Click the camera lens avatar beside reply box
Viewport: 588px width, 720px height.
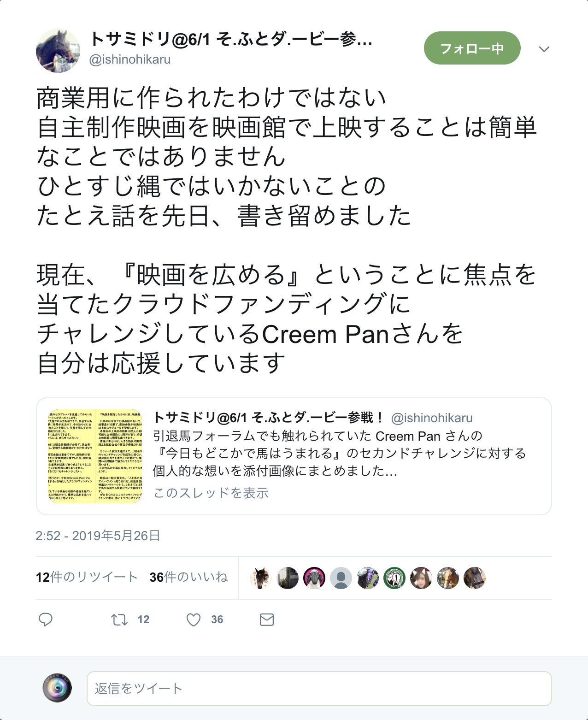pyautogui.click(x=57, y=688)
